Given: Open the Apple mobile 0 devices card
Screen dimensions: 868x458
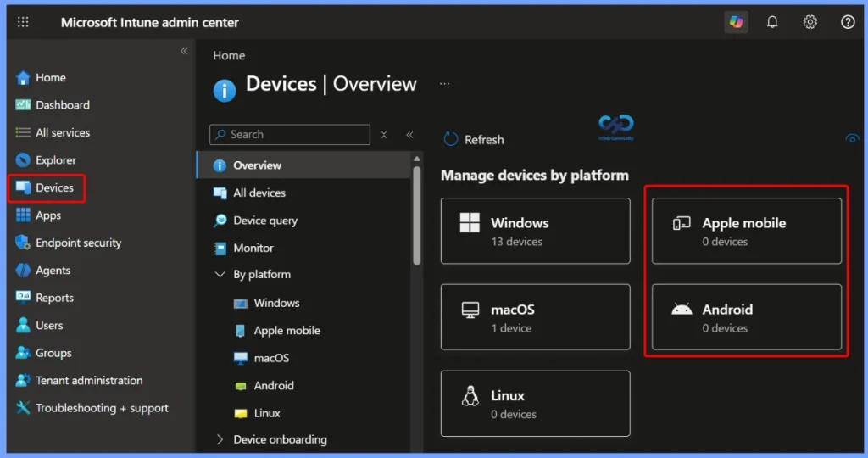Looking at the screenshot, I should (746, 231).
